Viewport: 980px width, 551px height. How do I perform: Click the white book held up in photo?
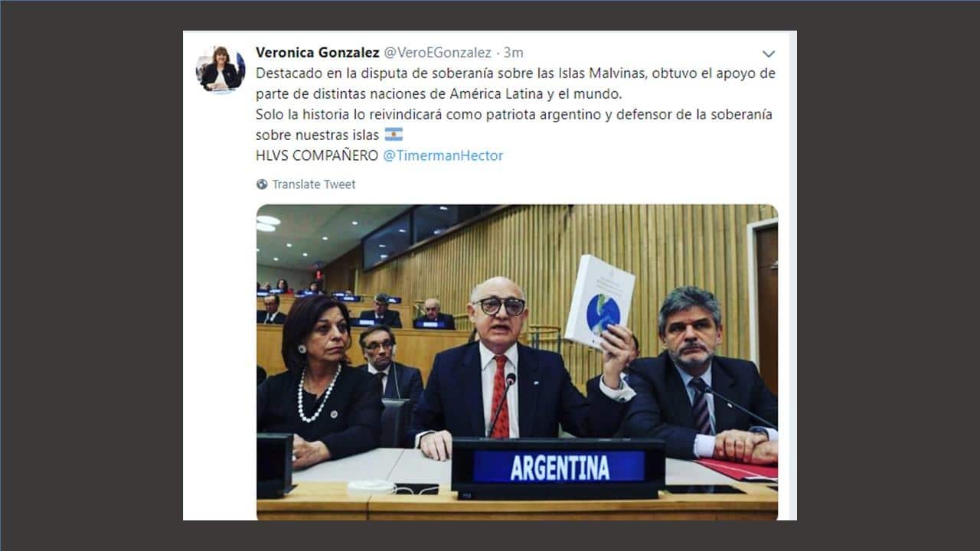600,302
